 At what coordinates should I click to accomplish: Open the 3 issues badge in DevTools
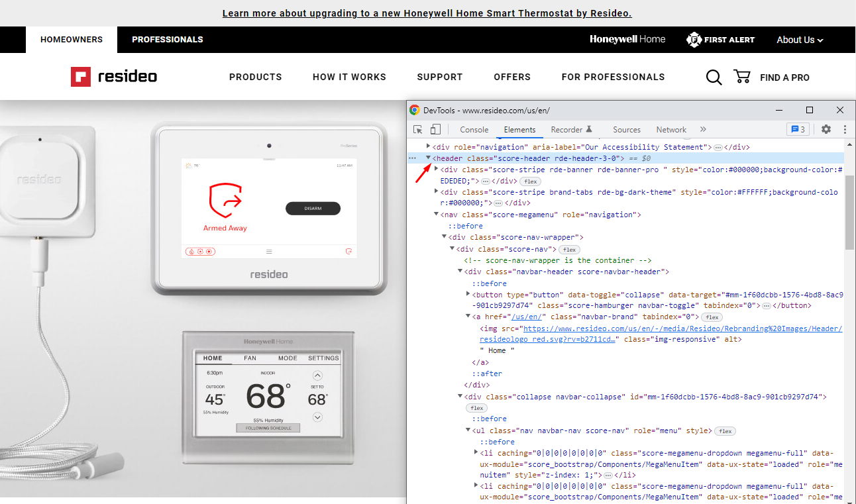[x=798, y=130]
